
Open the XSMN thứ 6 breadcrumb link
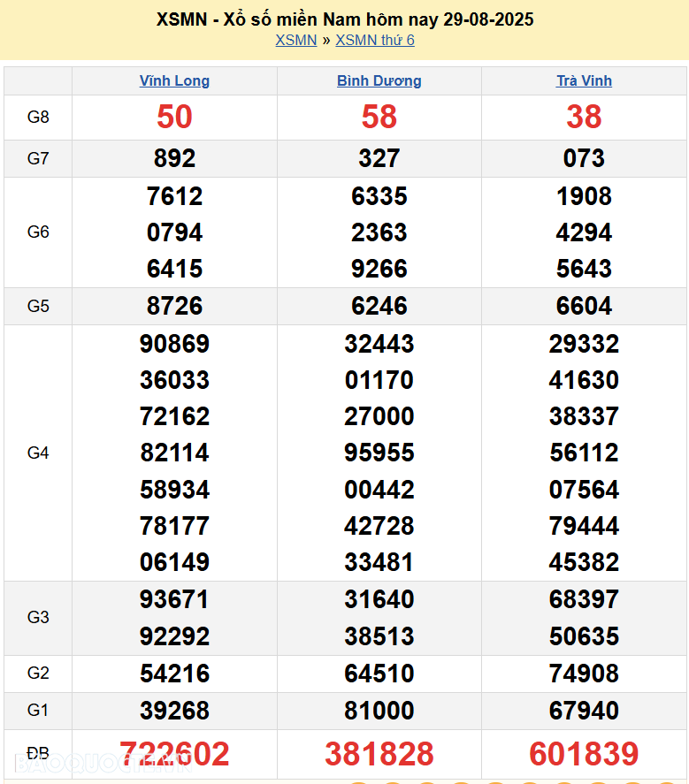click(374, 41)
